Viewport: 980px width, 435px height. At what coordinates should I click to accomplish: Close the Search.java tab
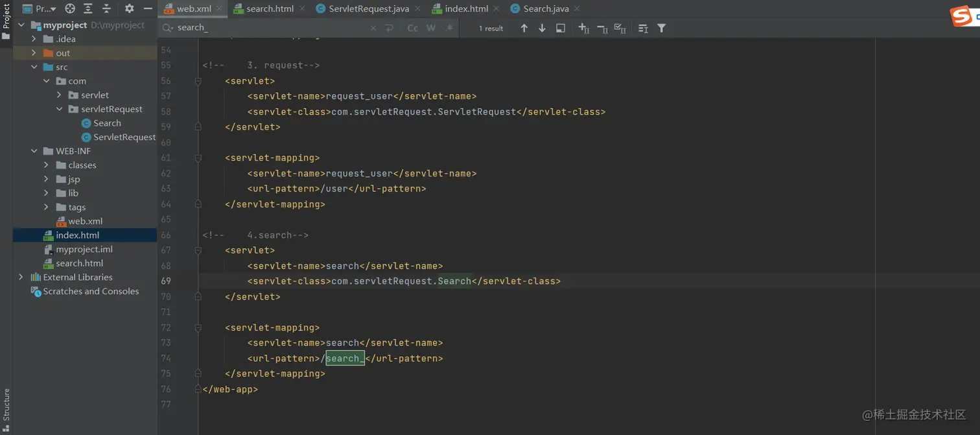pos(577,8)
